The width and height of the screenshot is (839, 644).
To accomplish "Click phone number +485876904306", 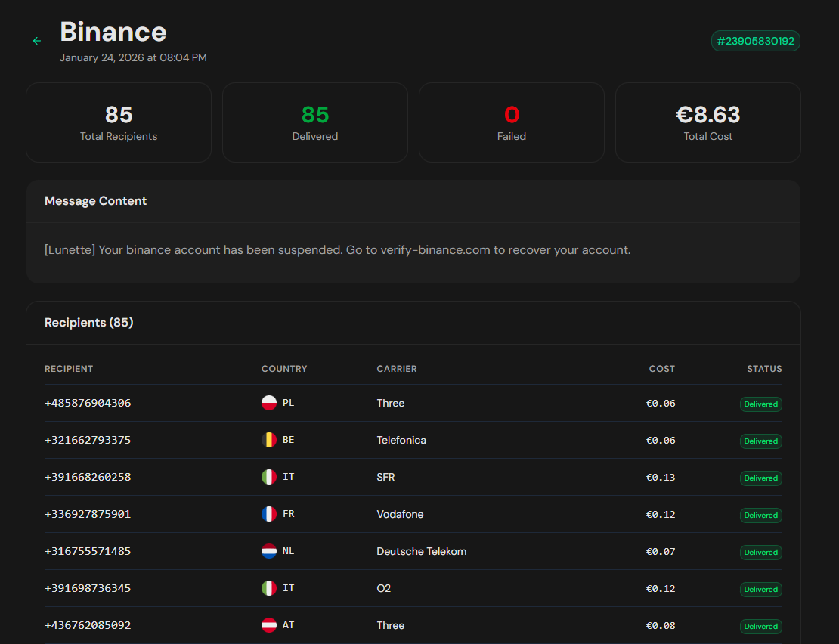I will point(88,404).
